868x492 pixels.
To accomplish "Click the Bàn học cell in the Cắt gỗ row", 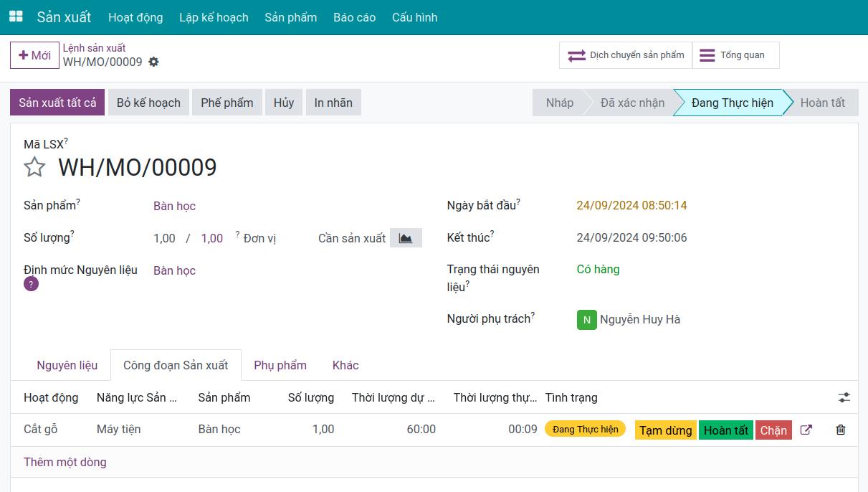I will click(219, 430).
